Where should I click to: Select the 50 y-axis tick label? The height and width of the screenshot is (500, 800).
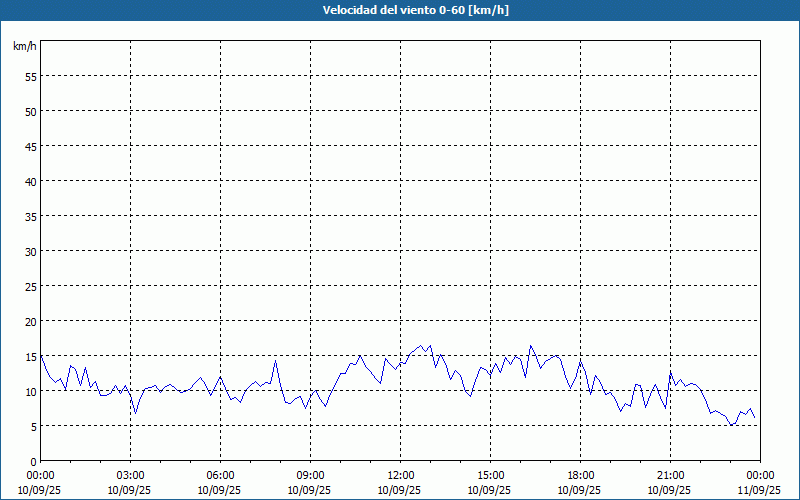tap(30, 111)
